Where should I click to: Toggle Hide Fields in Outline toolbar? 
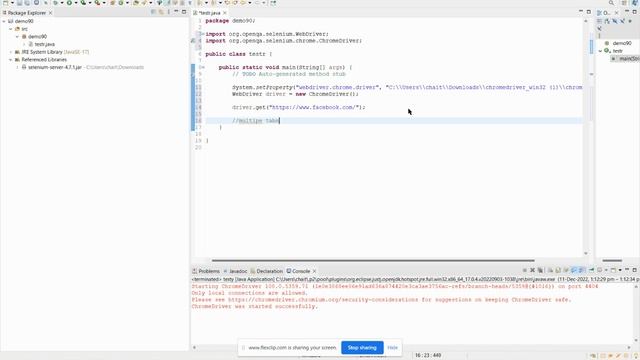click(x=615, y=21)
